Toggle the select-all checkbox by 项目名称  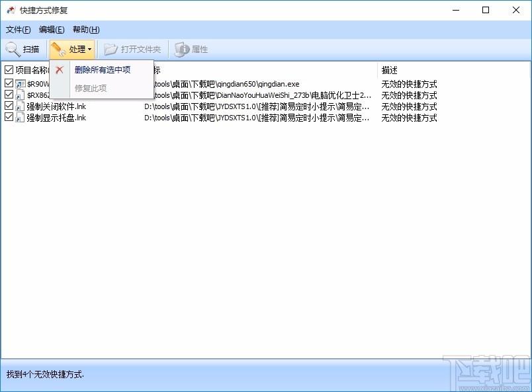pos(9,70)
